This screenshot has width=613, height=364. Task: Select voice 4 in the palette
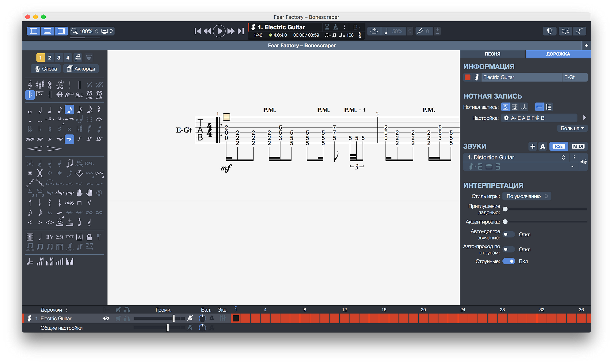(x=68, y=58)
